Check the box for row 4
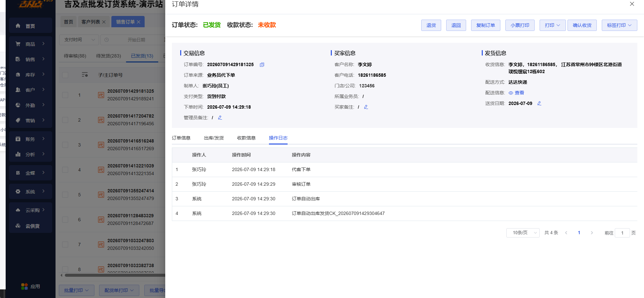 pos(65,170)
